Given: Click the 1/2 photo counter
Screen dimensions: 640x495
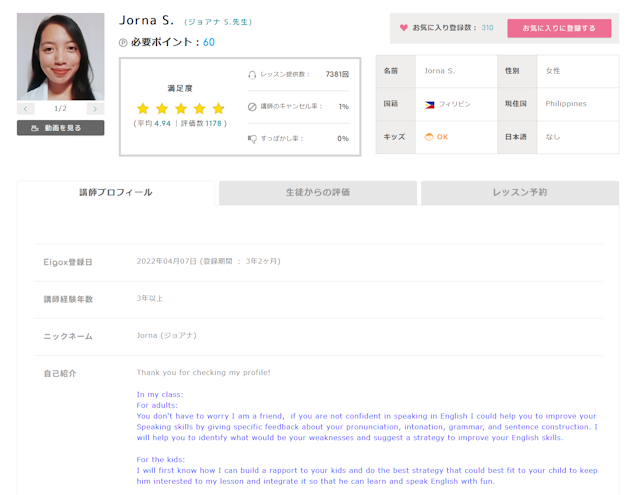Looking at the screenshot, I should tap(60, 109).
